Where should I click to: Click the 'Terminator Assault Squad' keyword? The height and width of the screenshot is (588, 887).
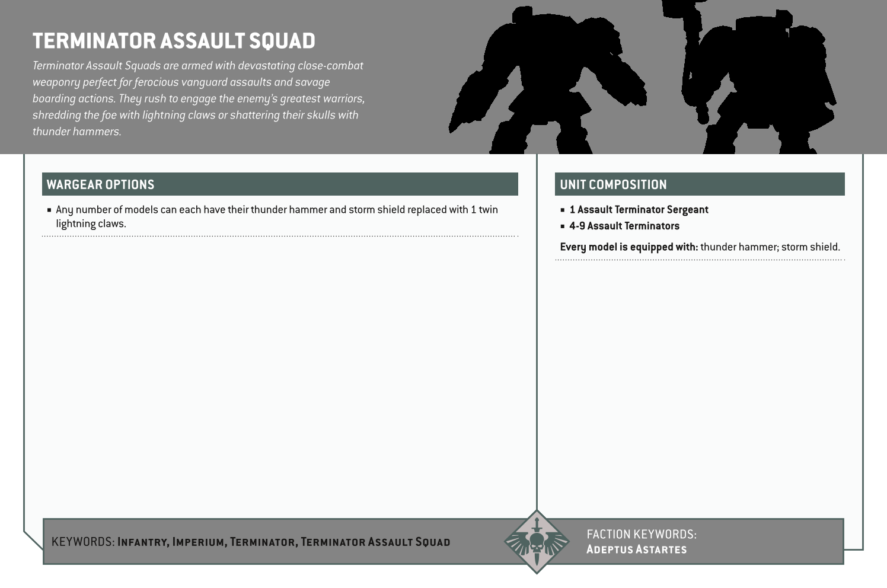click(375, 541)
